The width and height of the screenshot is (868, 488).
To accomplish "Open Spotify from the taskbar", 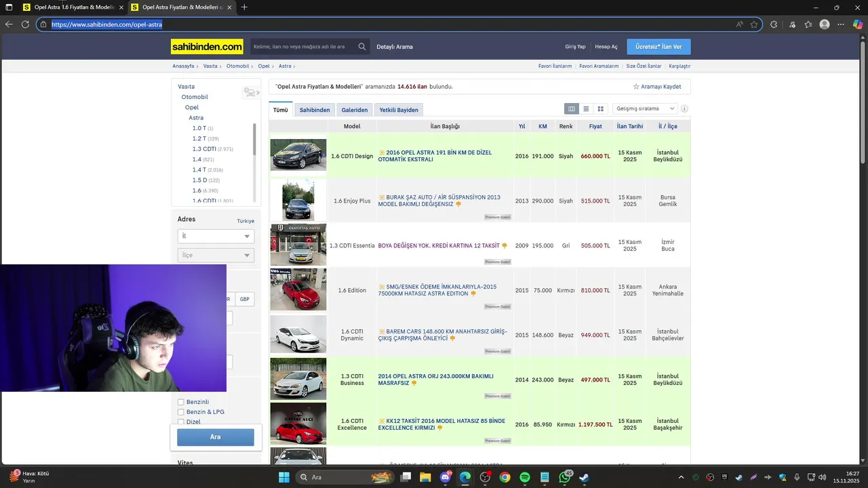I will point(525,477).
